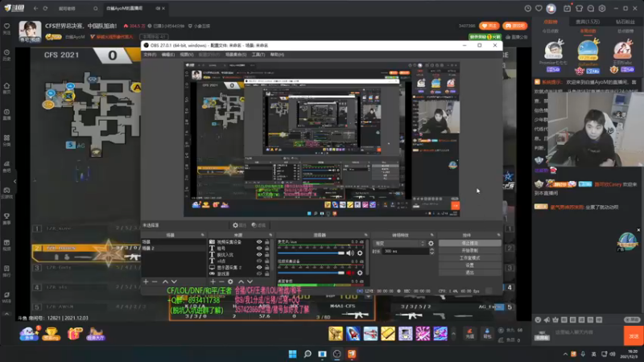Open OBS Edit menu
Image resolution: width=644 pixels, height=362 pixels.
167,55
